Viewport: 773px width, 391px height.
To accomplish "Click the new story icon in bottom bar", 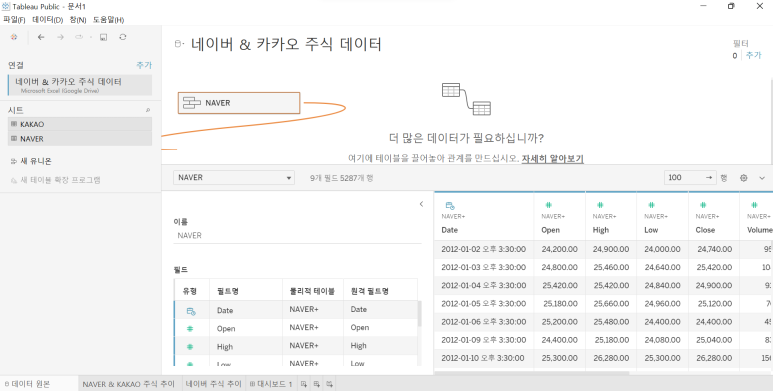I will pos(329,384).
